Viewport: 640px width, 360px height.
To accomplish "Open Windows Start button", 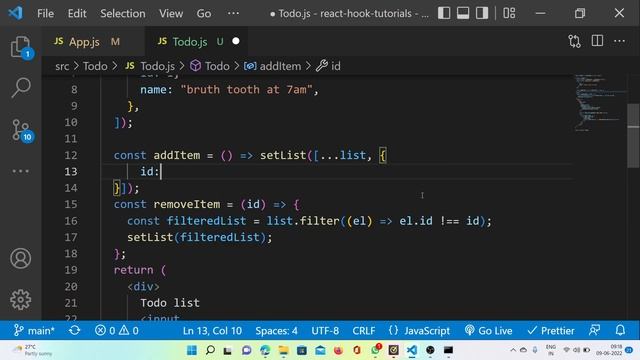I will pyautogui.click(x=192, y=350).
